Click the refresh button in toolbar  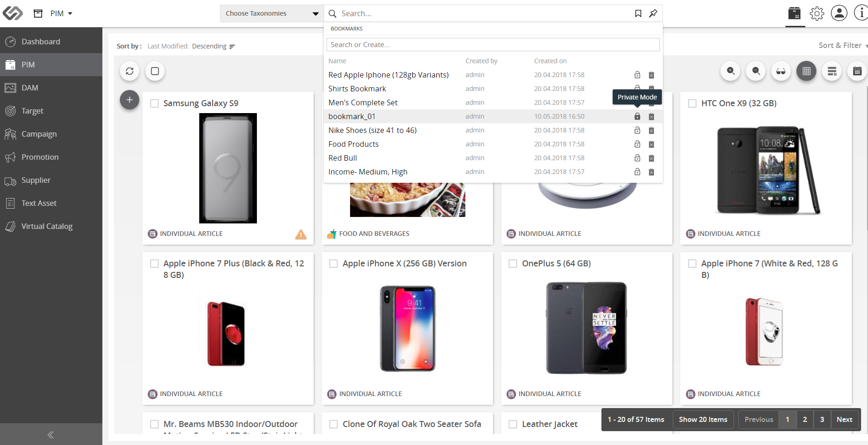[130, 71]
